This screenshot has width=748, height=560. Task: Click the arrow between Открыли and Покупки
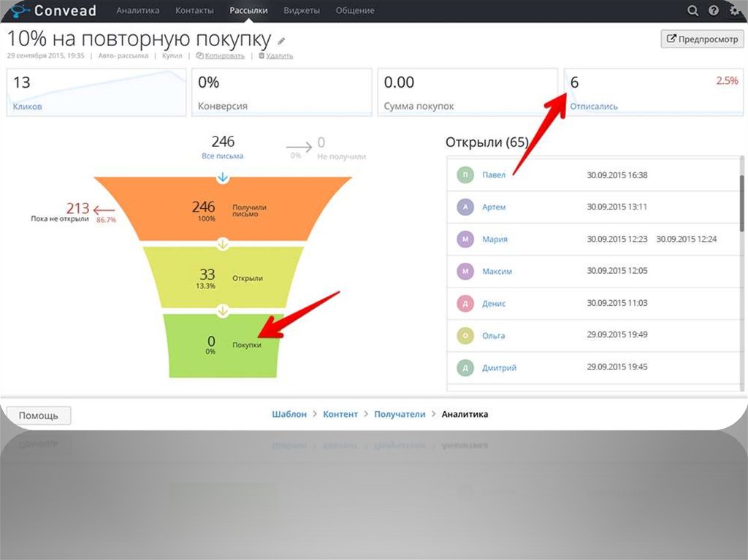tap(223, 310)
